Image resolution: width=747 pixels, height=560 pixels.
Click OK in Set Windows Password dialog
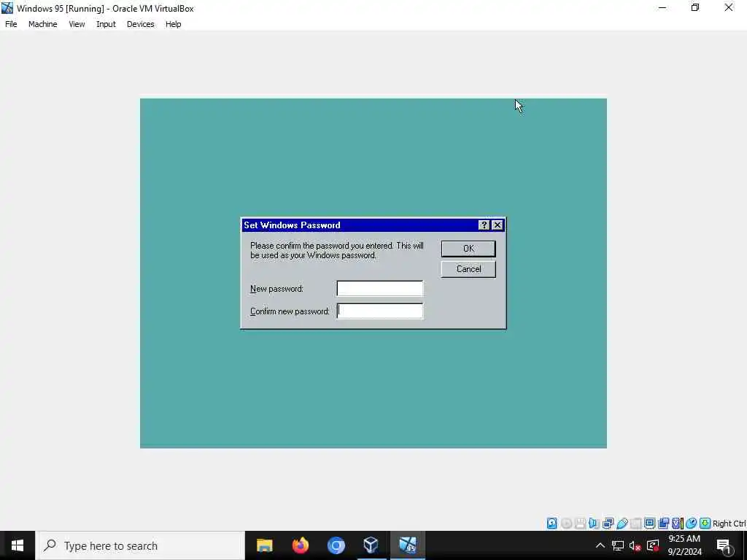[468, 249]
